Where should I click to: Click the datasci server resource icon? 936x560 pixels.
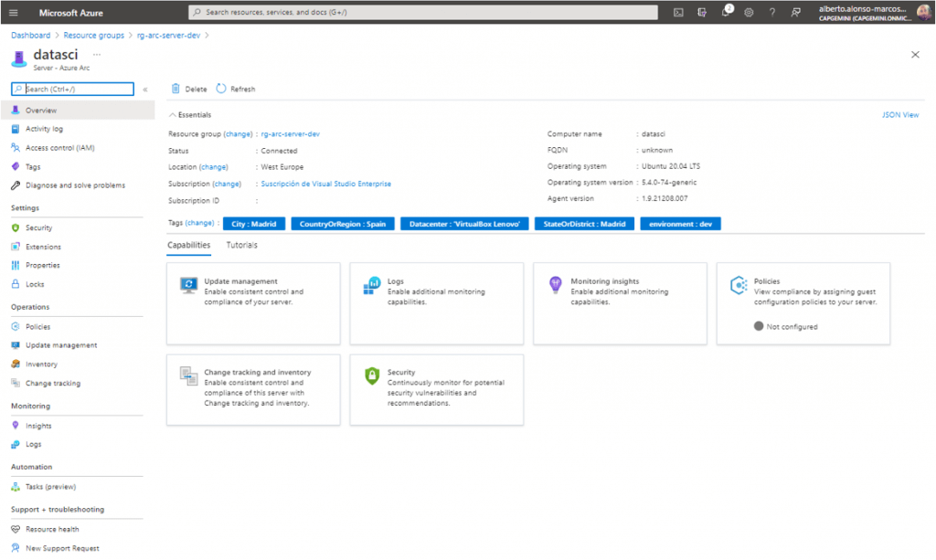tap(18, 59)
